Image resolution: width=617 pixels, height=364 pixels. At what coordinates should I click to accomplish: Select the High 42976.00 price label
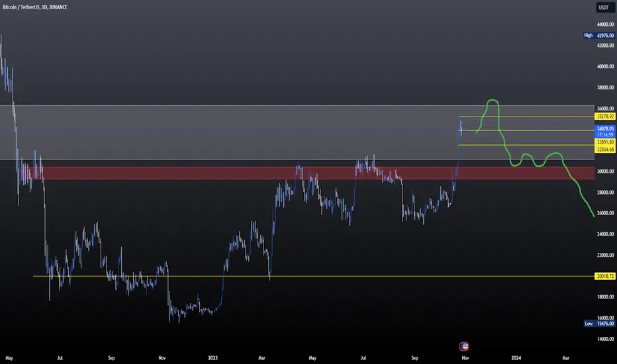pos(598,36)
